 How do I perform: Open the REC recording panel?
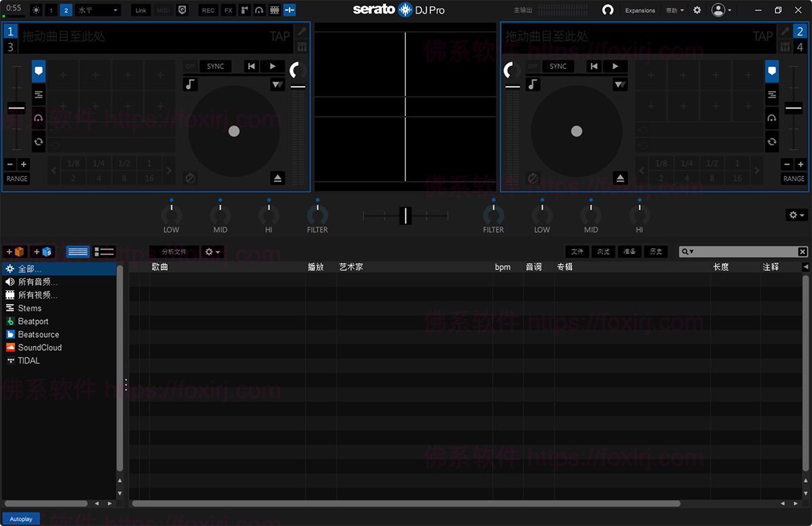[208, 9]
